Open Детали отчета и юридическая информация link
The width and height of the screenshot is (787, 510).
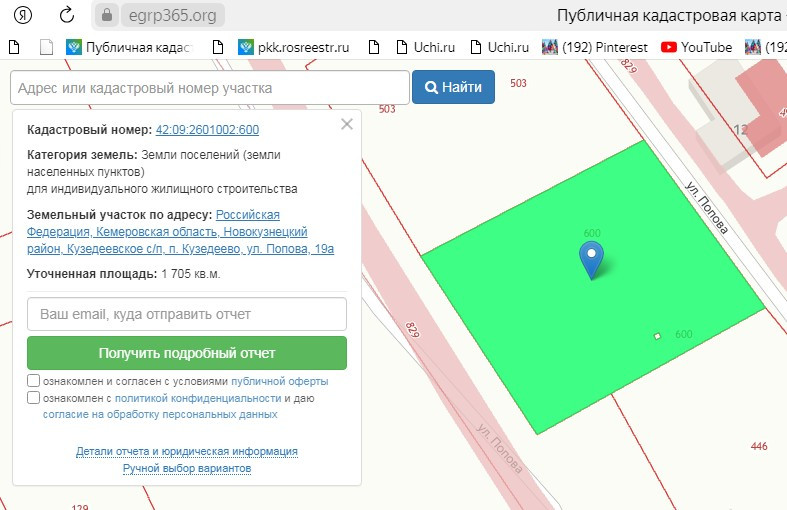187,451
